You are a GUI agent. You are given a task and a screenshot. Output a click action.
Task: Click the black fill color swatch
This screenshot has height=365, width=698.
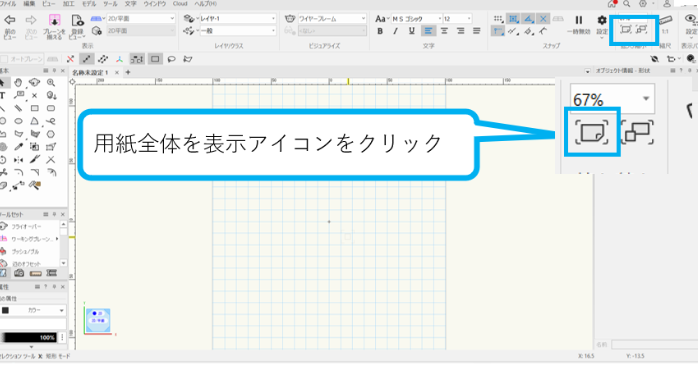pos(5,310)
